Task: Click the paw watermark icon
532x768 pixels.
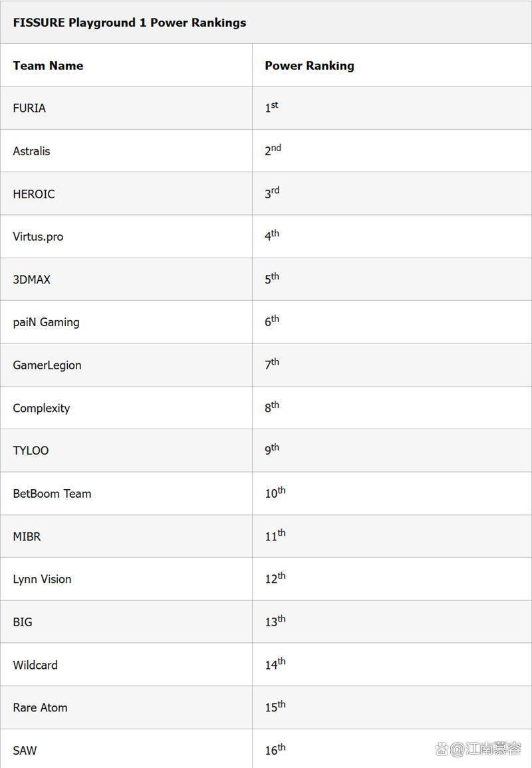Action: pos(442,749)
